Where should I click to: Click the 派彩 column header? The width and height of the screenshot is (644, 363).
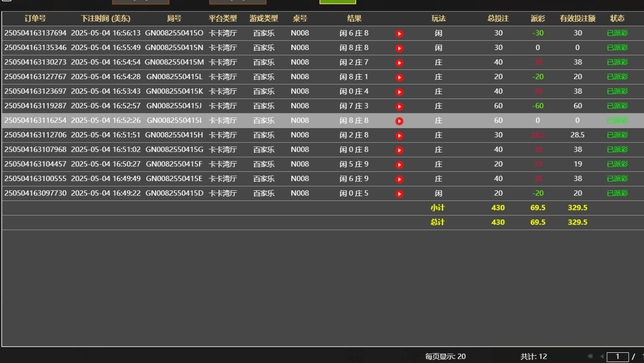coord(537,18)
